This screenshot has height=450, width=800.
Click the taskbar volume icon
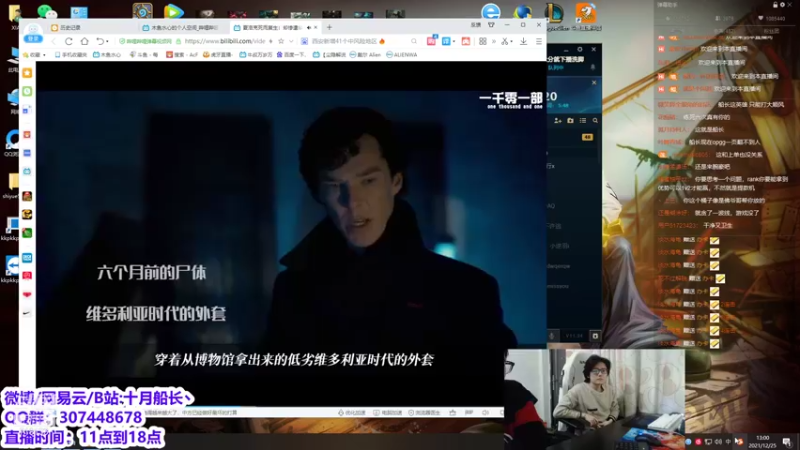click(718, 441)
